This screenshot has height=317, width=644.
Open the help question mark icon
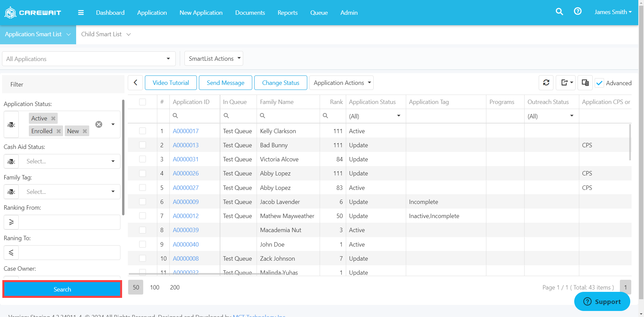coord(578,11)
